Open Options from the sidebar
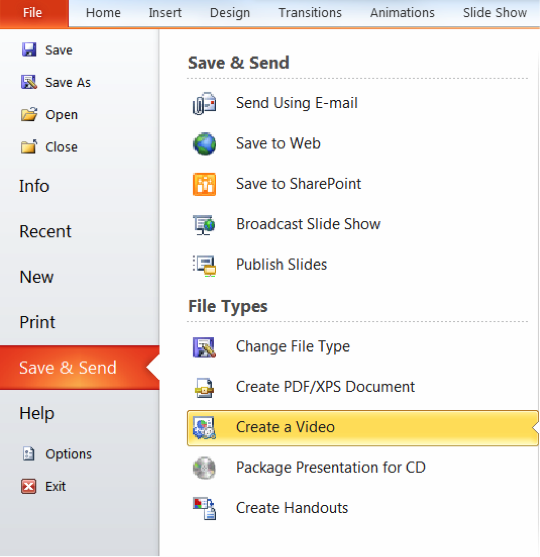 coord(68,454)
